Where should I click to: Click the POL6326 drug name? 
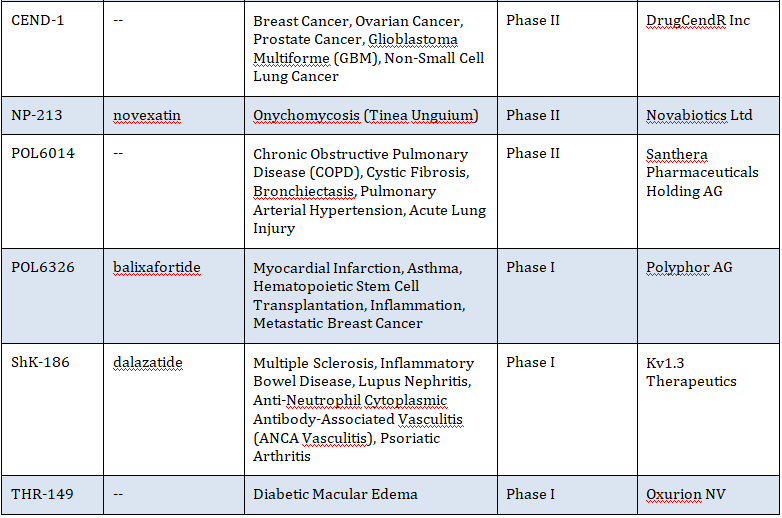[42, 268]
